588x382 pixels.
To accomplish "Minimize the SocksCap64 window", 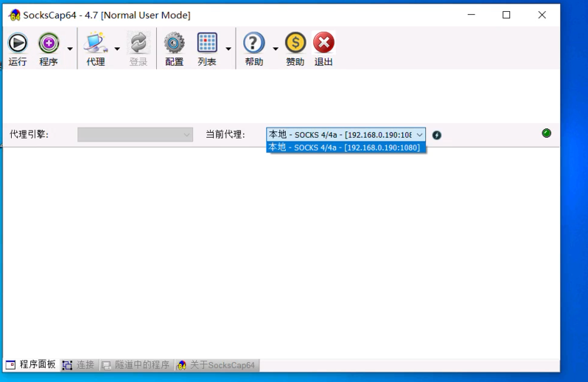I will pyautogui.click(x=472, y=15).
